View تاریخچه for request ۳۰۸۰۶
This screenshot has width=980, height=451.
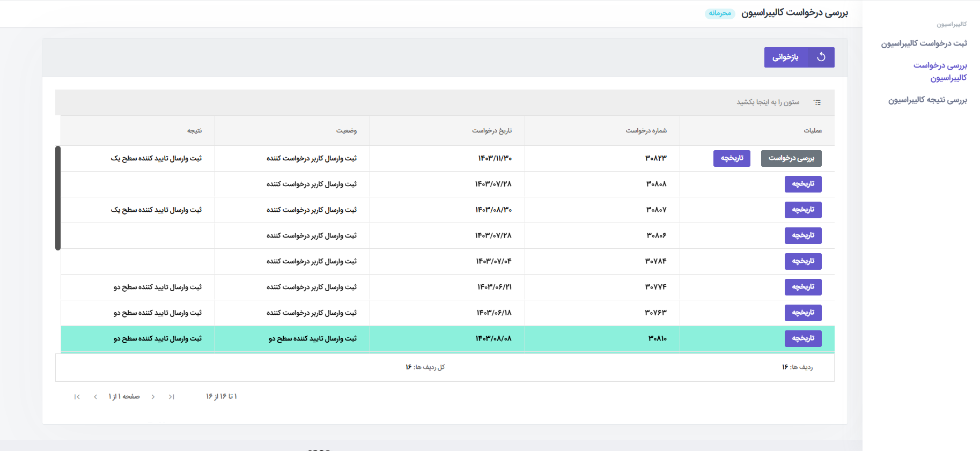tap(803, 235)
